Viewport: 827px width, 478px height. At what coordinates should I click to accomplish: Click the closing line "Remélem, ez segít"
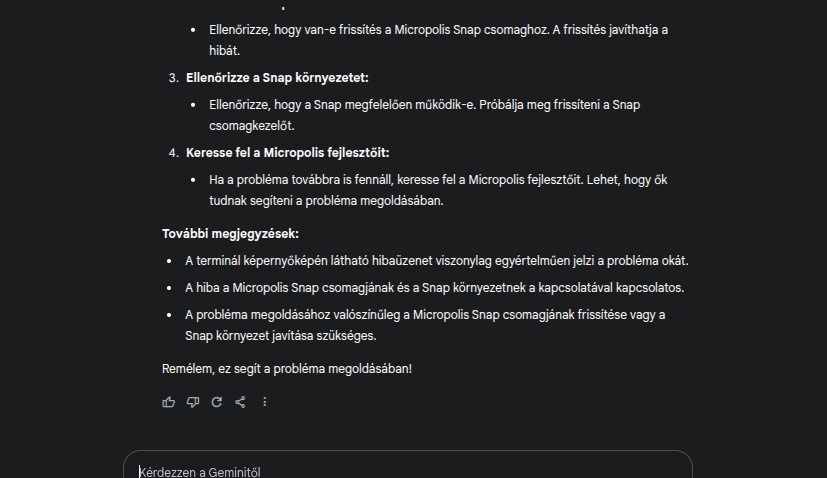pyautogui.click(x=286, y=368)
